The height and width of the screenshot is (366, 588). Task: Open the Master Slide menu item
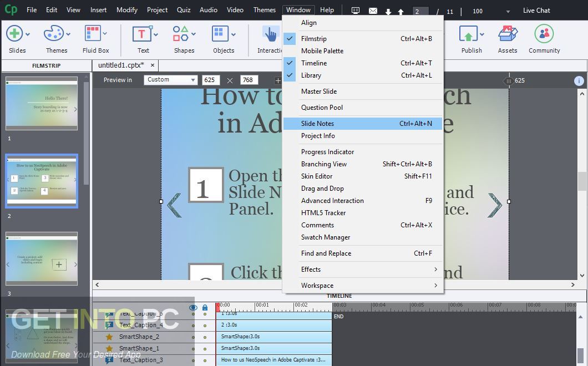coord(363,91)
